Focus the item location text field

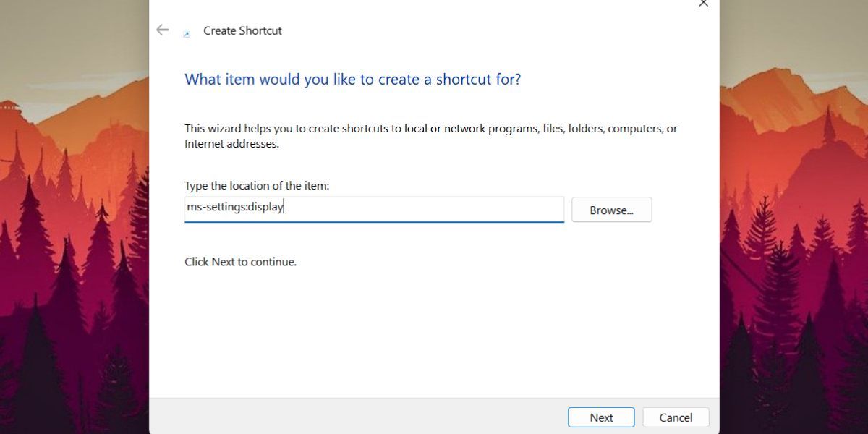[x=374, y=209]
